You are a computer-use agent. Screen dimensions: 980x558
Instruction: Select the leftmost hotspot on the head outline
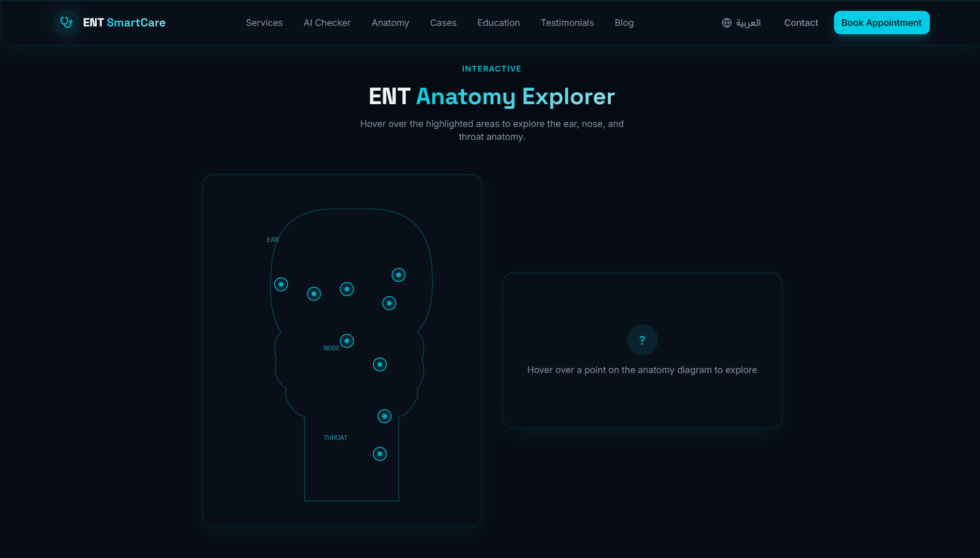coord(281,284)
